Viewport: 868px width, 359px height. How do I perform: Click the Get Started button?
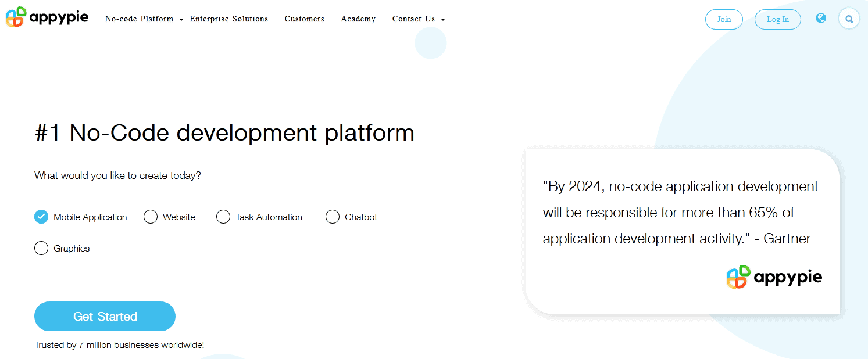(x=105, y=317)
